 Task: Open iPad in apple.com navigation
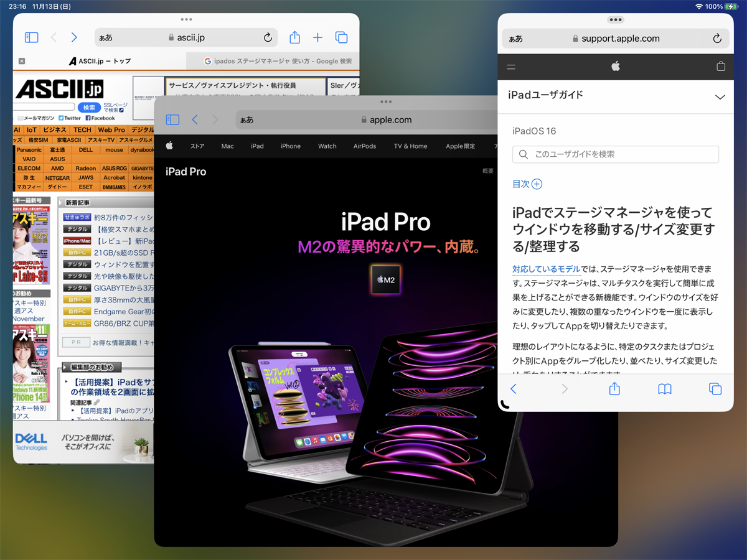[x=257, y=146]
